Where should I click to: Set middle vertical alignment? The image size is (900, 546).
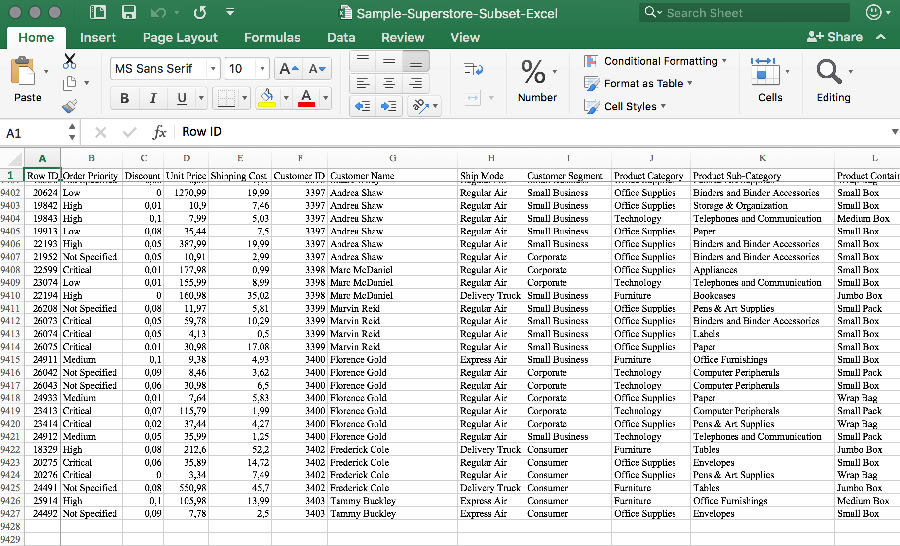[x=389, y=60]
